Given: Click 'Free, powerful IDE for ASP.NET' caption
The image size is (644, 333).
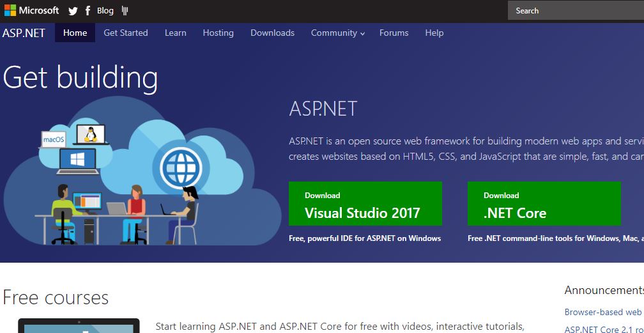Looking at the screenshot, I should tap(365, 238).
